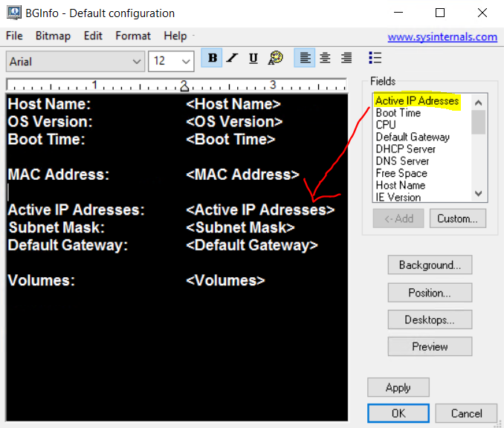Viewport: 504px width, 428px height.
Task: Center align the text
Action: point(325,59)
